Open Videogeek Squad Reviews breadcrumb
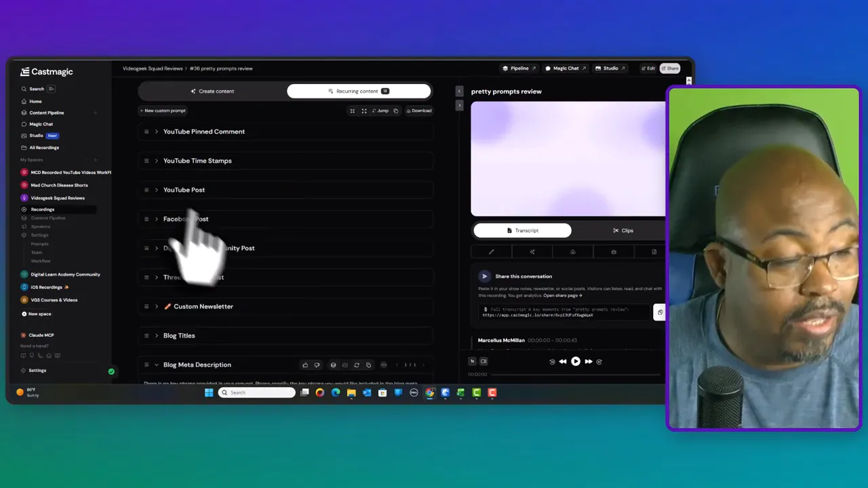Screen dimensions: 868x488 tap(153, 68)
